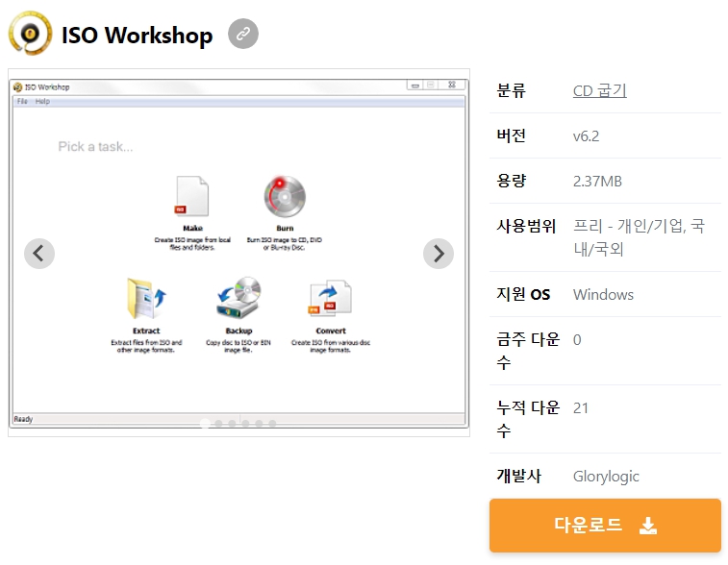Select the Backup disc icon
Screen dimensions: 728x565
[238, 298]
